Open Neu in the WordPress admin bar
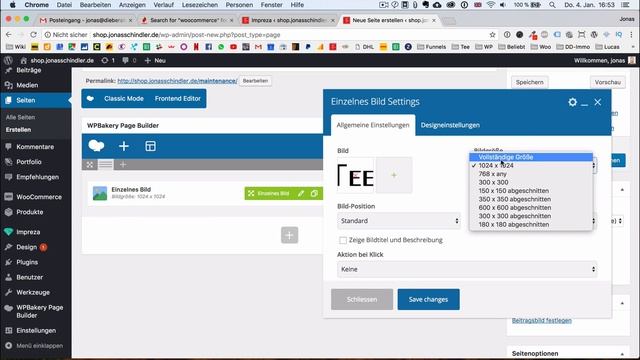Viewport: 640px width, 360px height. coord(156,60)
